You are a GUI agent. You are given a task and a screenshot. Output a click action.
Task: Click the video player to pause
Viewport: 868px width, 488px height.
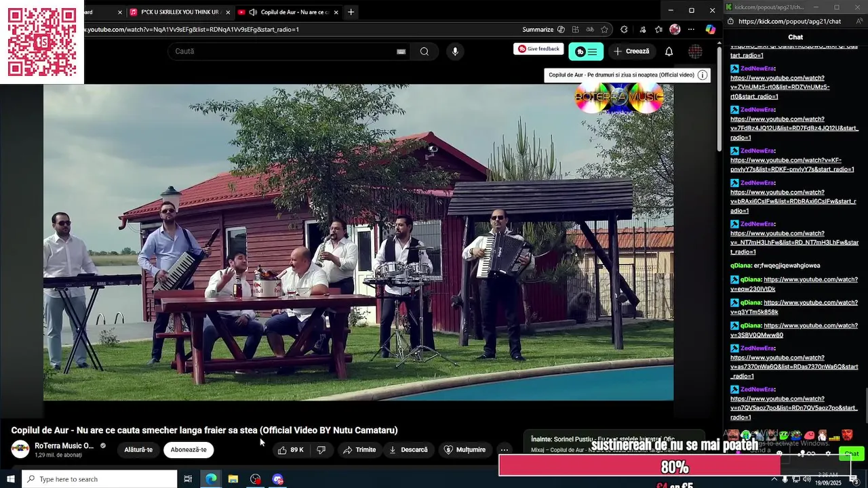[x=359, y=242]
